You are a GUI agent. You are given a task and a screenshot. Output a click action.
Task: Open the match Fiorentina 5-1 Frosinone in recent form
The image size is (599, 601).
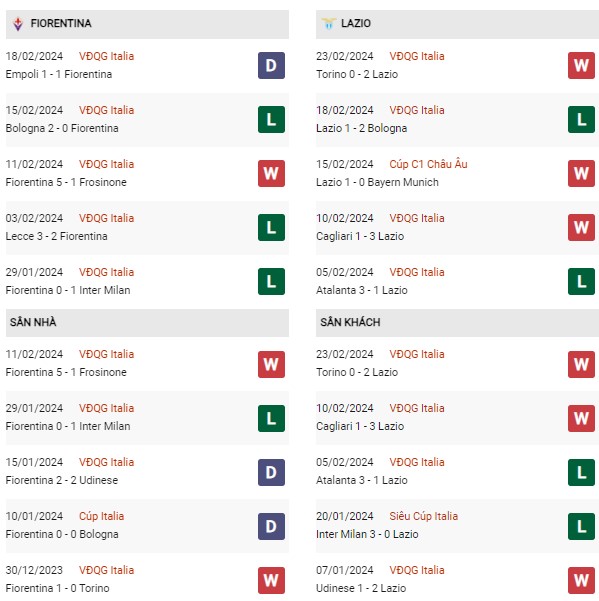[x=66, y=182]
